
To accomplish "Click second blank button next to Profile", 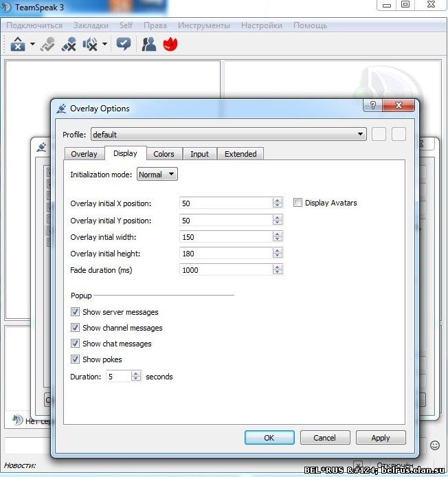I will [x=399, y=134].
